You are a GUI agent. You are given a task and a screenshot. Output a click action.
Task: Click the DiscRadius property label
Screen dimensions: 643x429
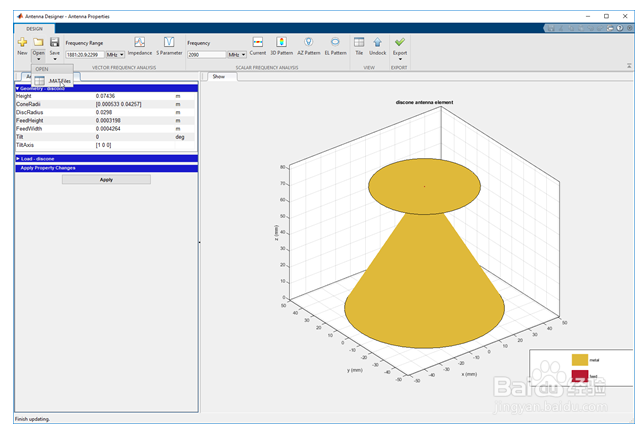pos(30,112)
